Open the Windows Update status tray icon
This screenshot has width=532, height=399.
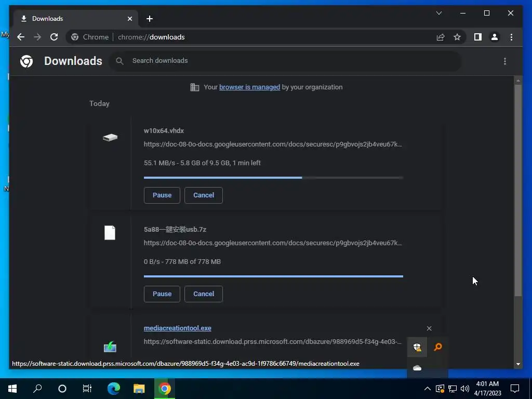point(440,389)
